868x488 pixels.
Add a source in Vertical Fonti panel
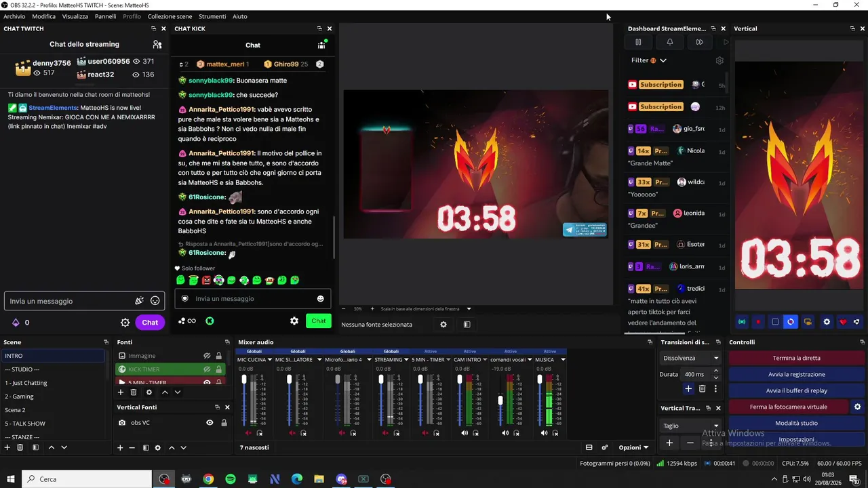120,447
